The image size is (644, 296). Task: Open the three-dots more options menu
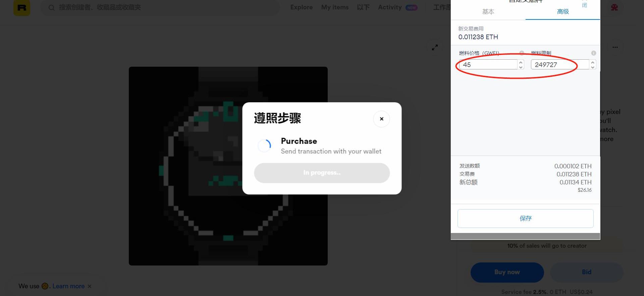click(x=615, y=47)
